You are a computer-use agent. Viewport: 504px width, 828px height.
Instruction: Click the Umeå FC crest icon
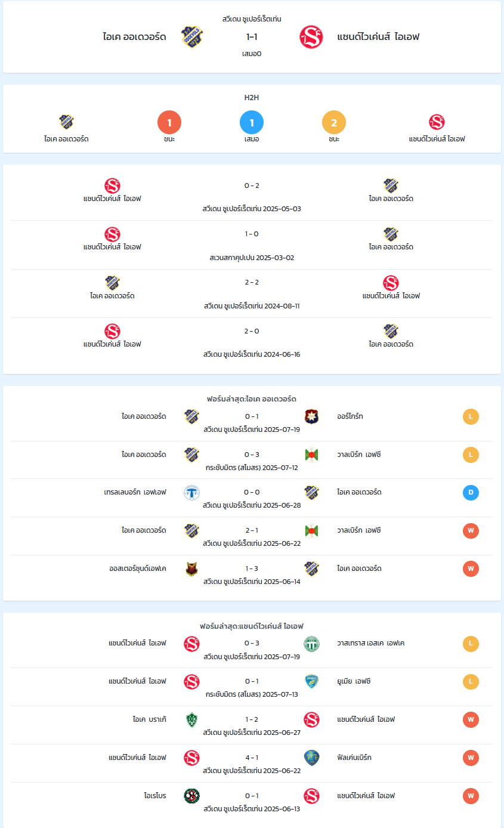coord(311,682)
